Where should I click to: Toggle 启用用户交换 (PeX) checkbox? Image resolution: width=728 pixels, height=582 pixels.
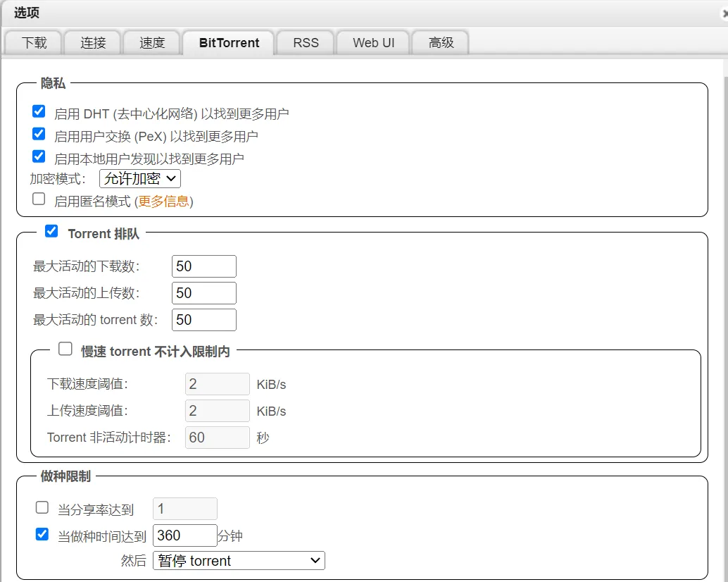pyautogui.click(x=39, y=135)
